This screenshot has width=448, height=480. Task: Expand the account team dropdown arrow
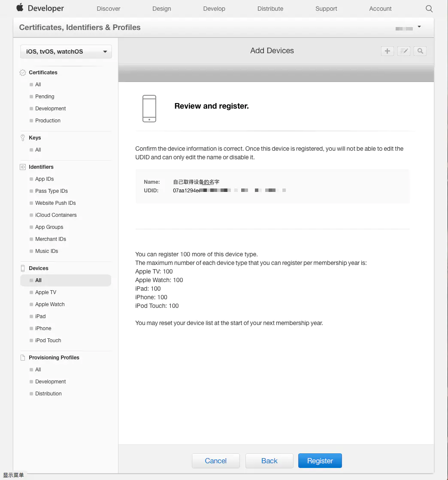419,27
